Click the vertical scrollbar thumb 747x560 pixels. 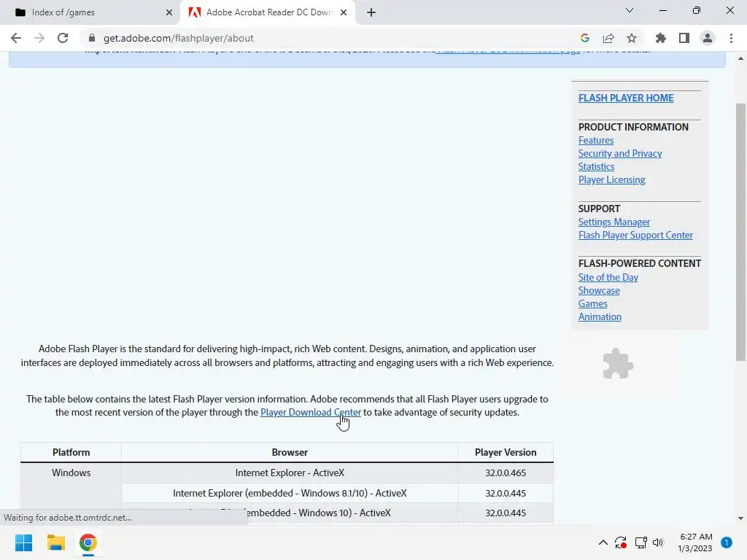coord(740,233)
